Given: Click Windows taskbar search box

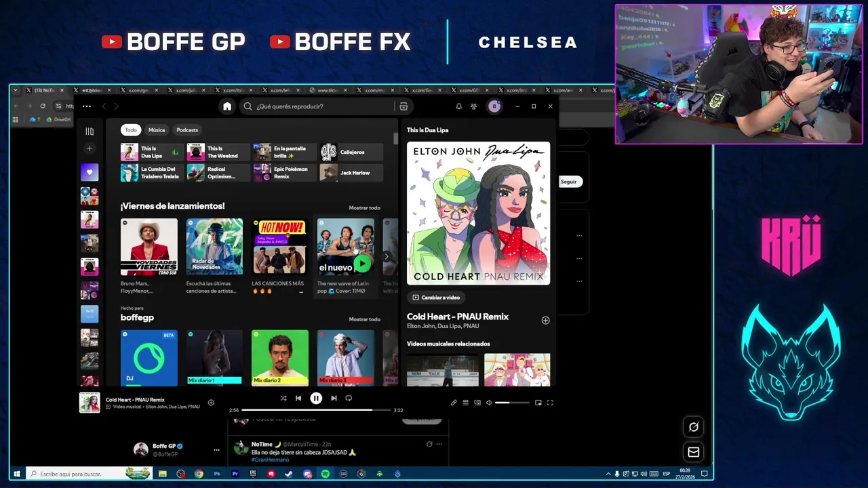Looking at the screenshot, I should tap(90, 474).
